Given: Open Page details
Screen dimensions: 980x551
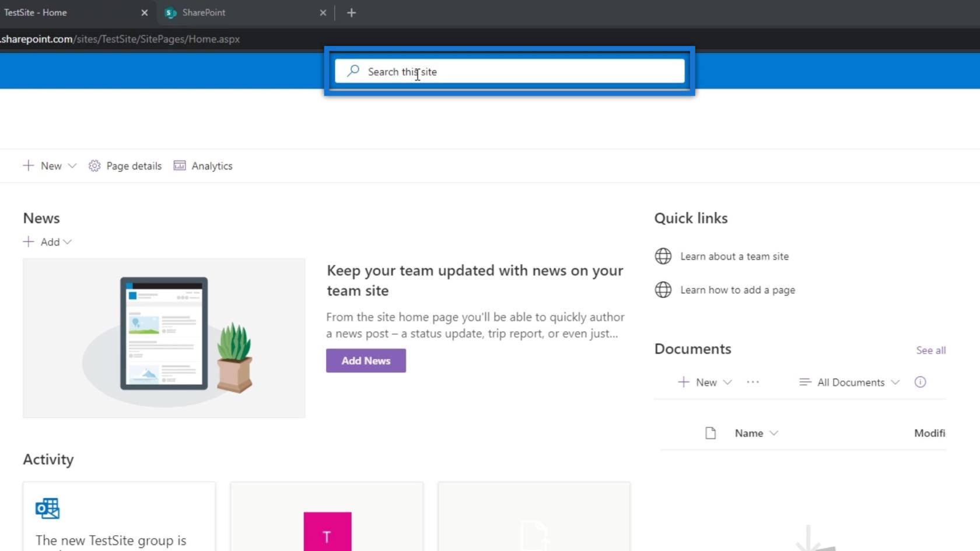Looking at the screenshot, I should click(x=125, y=166).
